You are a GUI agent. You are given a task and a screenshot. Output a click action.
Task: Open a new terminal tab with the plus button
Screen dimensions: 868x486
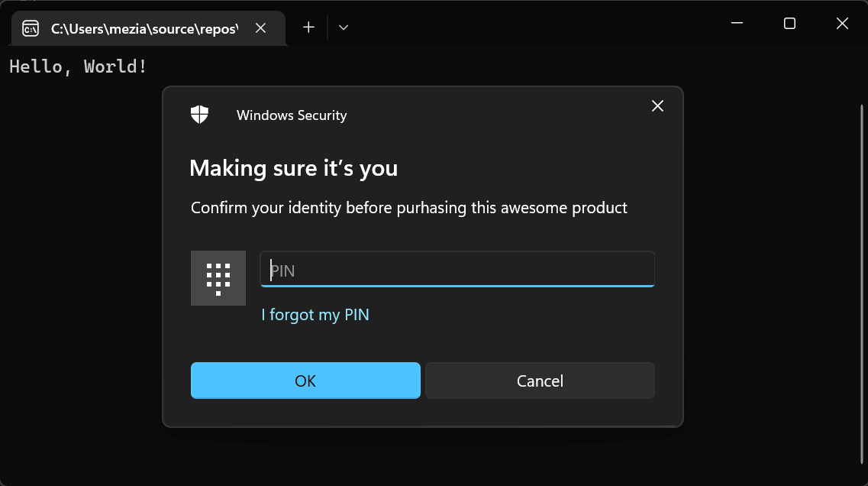pos(308,28)
